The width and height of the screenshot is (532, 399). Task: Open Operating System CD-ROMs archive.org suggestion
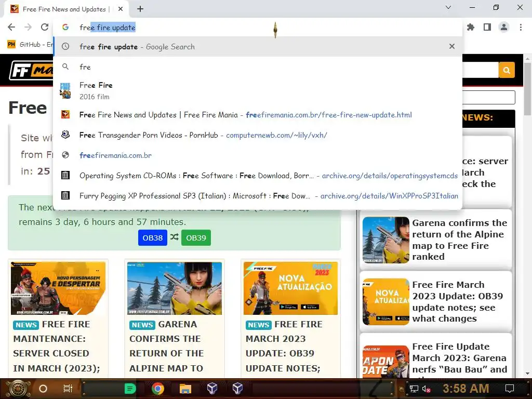point(258,176)
